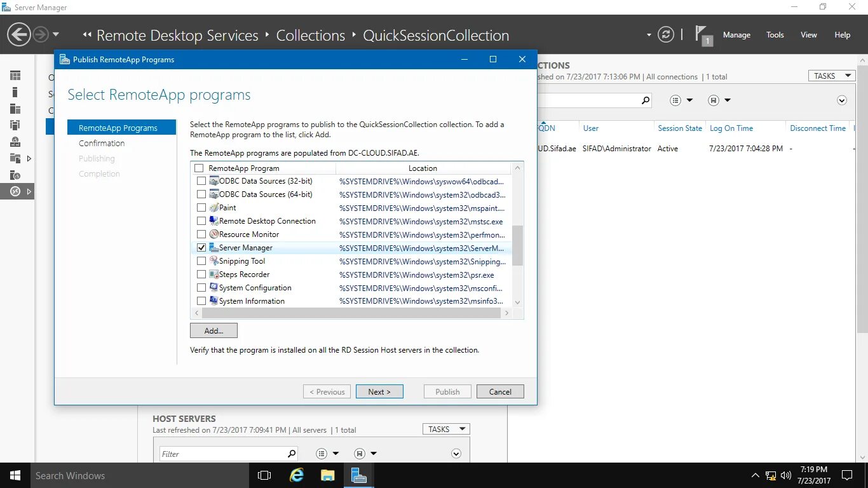Click the search magnifier in Host Servers filter
This screenshot has height=488, width=868.
point(292,454)
